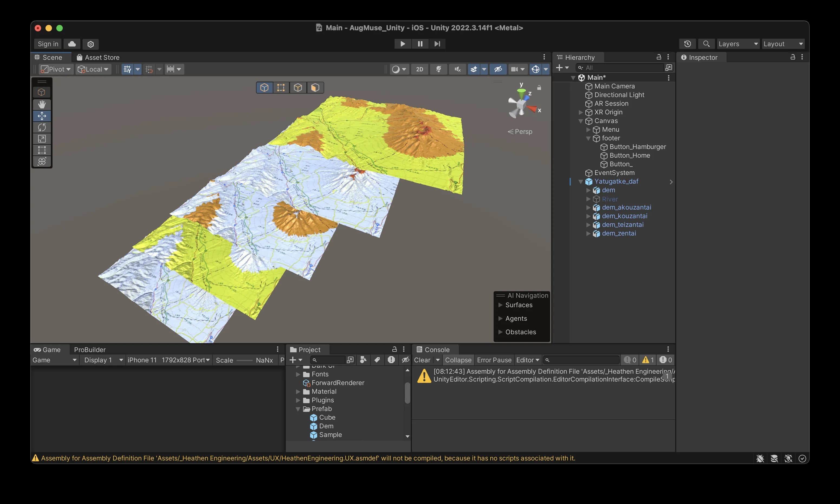Click the Play button
840x504 pixels.
pyautogui.click(x=402, y=44)
